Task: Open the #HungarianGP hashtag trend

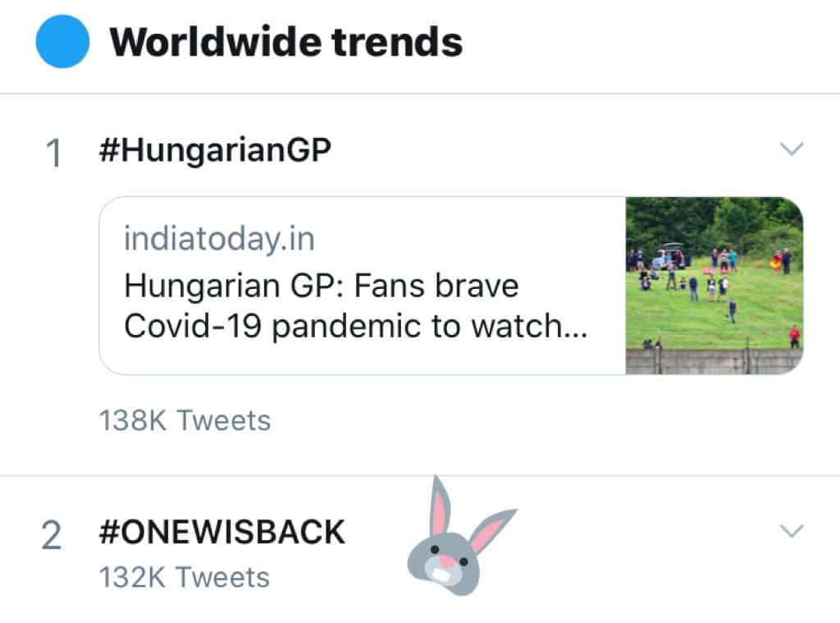Action: pos(214,152)
